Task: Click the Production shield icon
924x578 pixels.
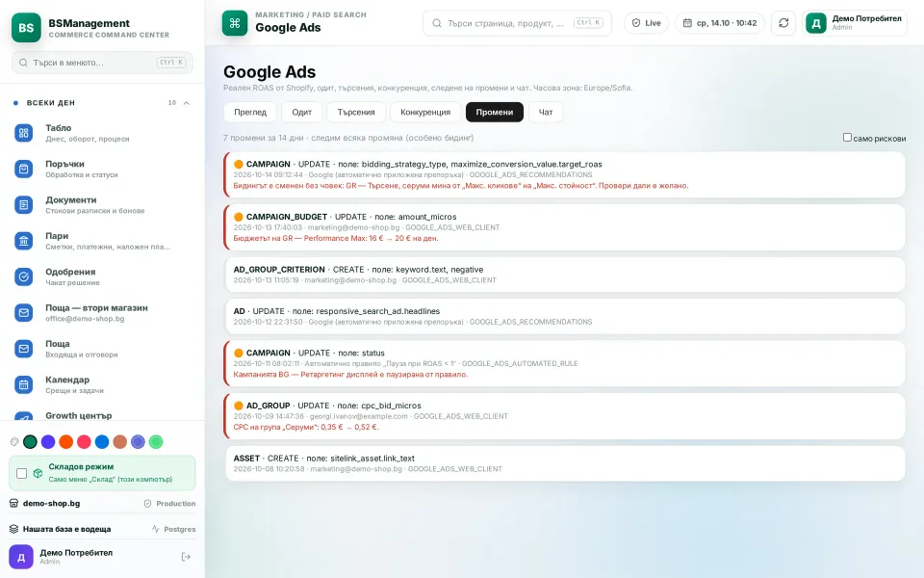Action: tap(148, 503)
